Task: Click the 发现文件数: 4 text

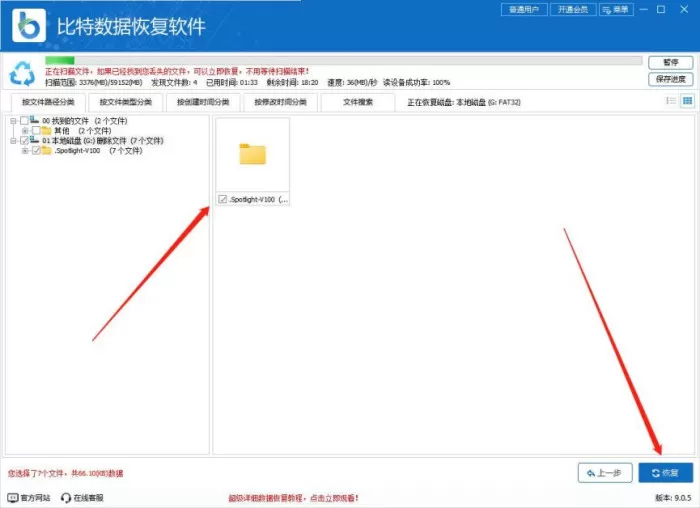Action: (174, 82)
